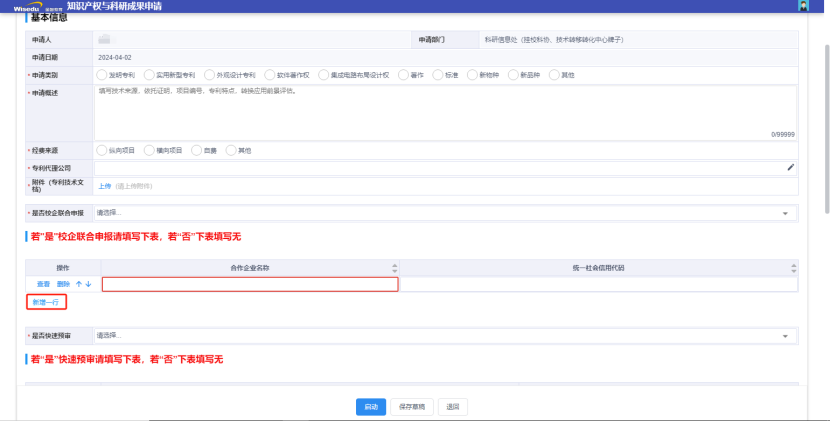Click the Wisedu logo

[x=30, y=6]
